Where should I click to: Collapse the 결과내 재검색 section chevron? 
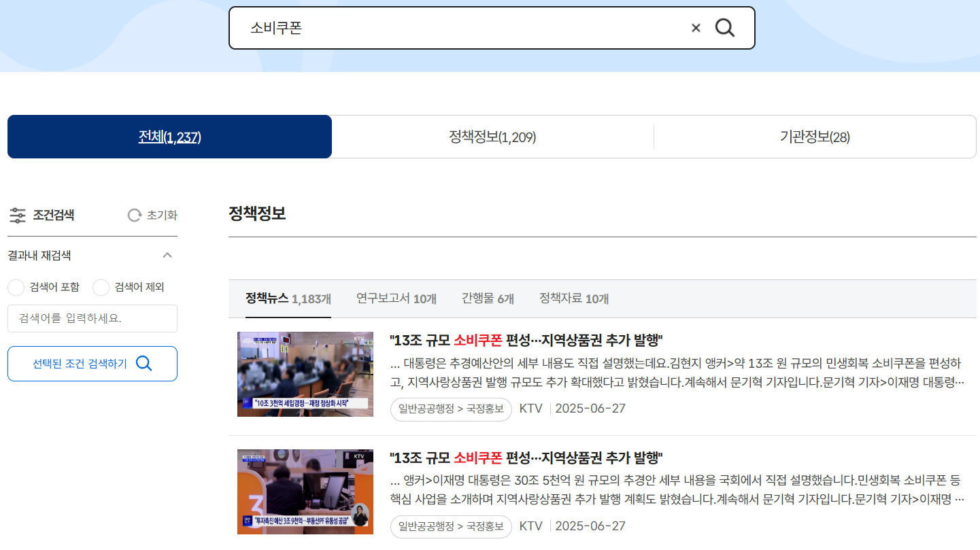coord(167,256)
